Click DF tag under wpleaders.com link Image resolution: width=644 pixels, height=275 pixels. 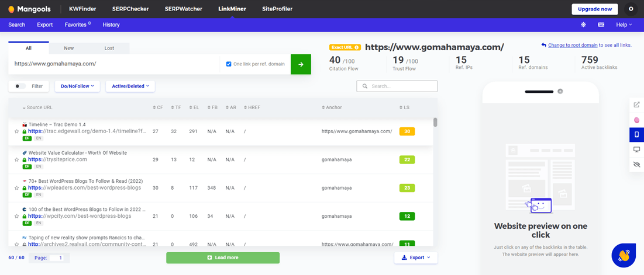tap(27, 194)
